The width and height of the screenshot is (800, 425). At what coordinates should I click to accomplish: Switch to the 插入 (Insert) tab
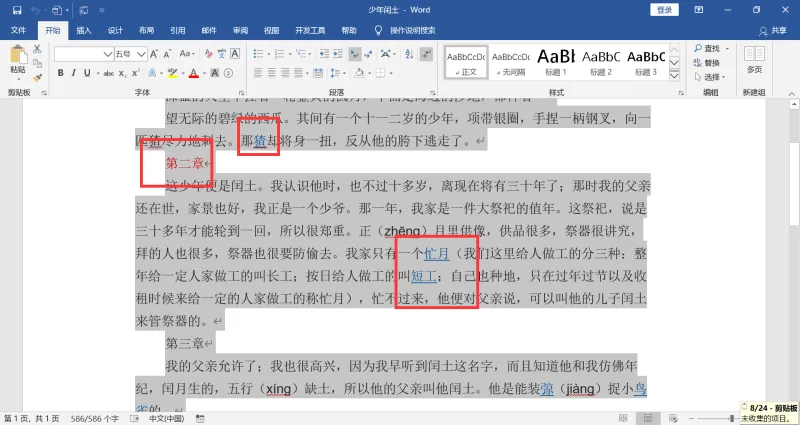(x=84, y=31)
